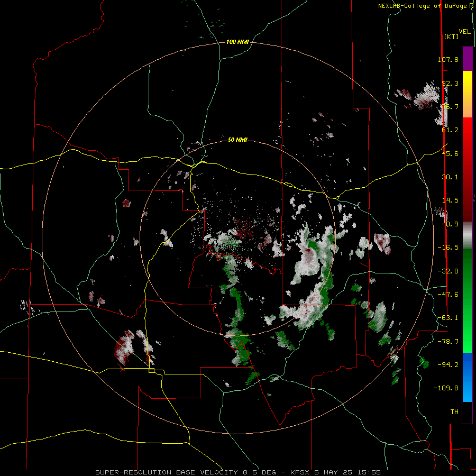Click the -109.8 legend value
476x476 pixels.
[x=446, y=388]
